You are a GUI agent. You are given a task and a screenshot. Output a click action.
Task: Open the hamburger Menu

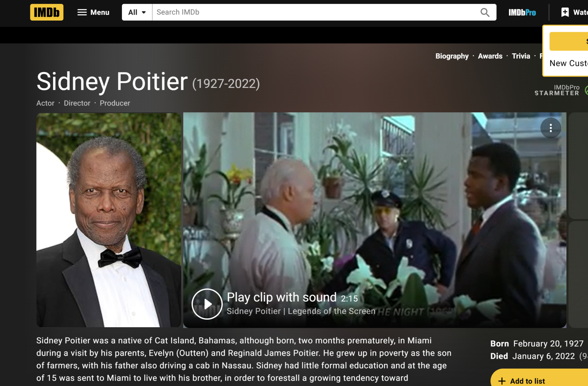pyautogui.click(x=93, y=12)
